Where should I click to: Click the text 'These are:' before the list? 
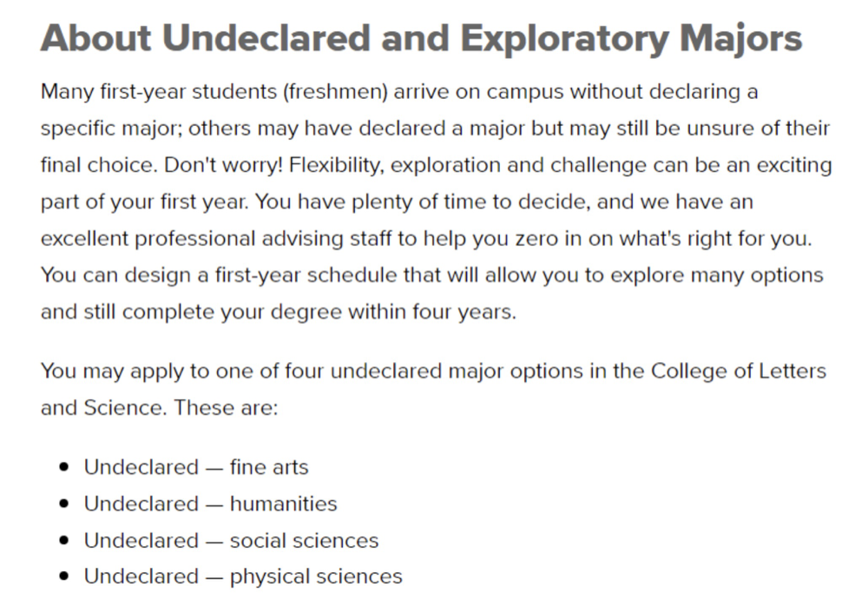click(x=226, y=408)
